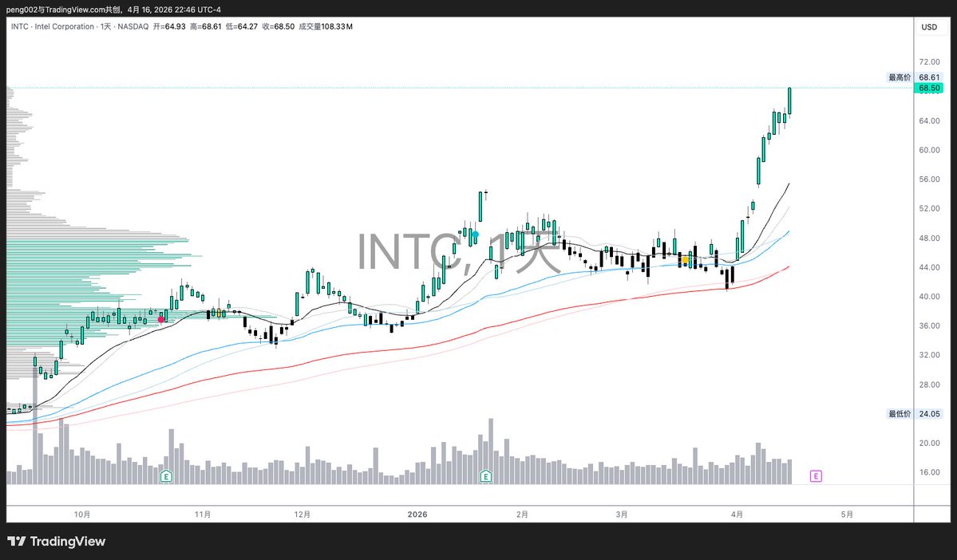Click the 2月 time axis label

pos(522,515)
